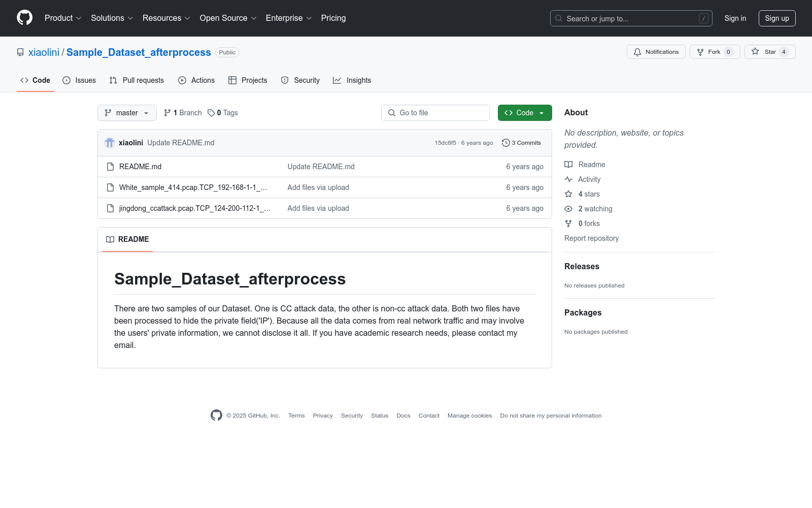Click file icon beside README.md

pyautogui.click(x=110, y=167)
